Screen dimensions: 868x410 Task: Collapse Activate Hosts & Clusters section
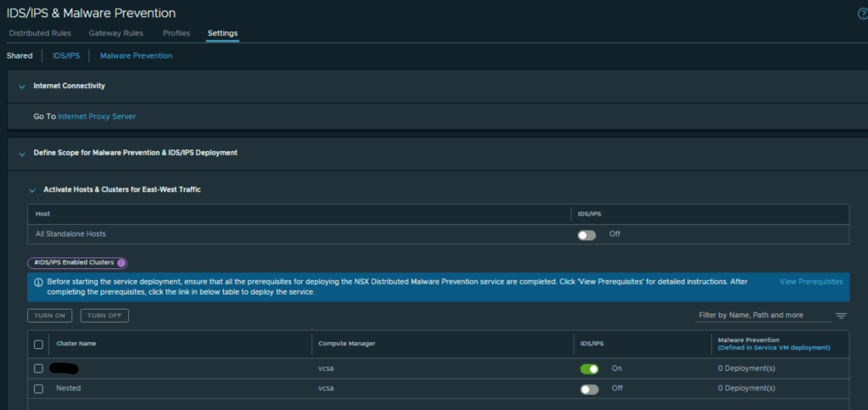[x=32, y=189]
